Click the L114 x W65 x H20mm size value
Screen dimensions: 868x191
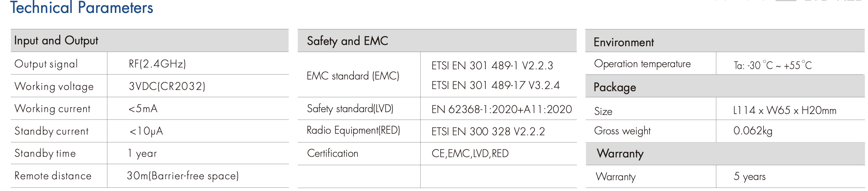(x=784, y=110)
